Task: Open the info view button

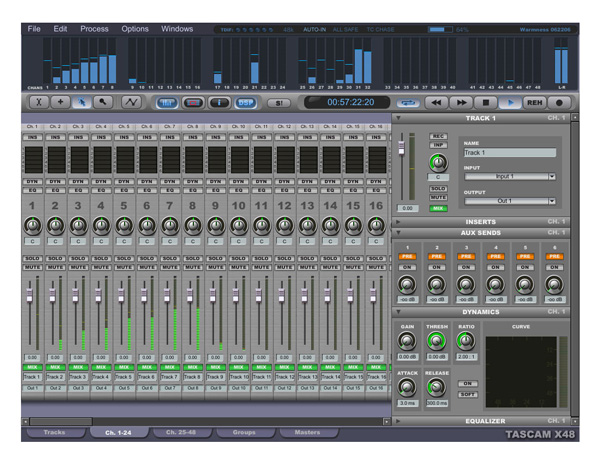Action: tap(219, 103)
